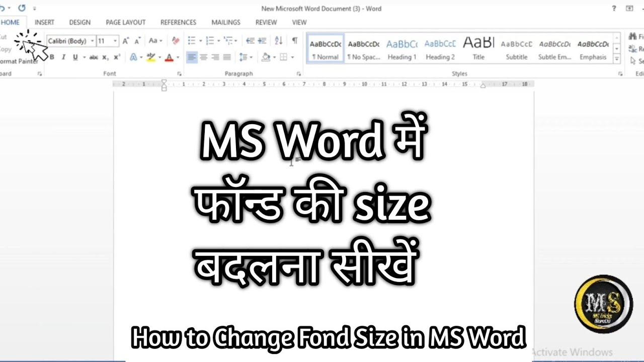Open the Borders dropdown arrow

[292, 57]
